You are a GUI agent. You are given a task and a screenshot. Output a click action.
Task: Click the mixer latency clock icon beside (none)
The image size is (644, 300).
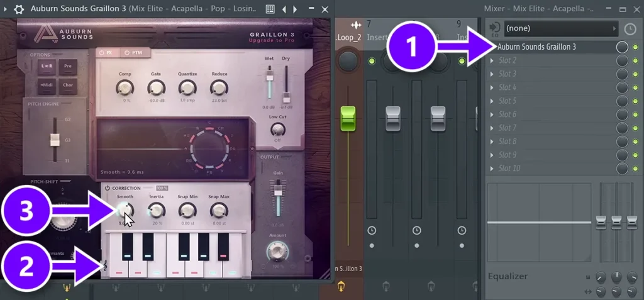coord(629,29)
